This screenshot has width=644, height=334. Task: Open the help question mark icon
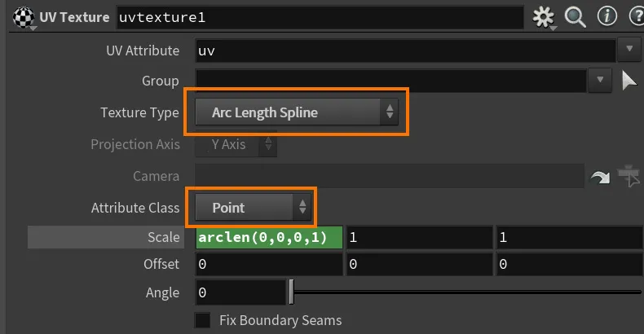tap(637, 17)
